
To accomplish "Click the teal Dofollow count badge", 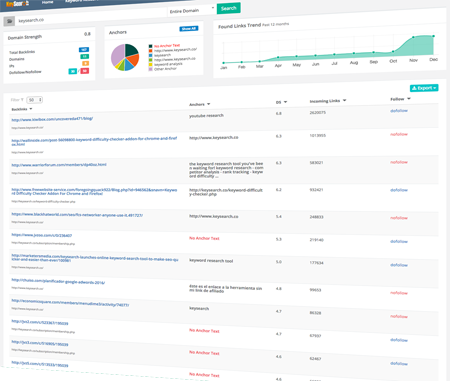I will (72, 71).
